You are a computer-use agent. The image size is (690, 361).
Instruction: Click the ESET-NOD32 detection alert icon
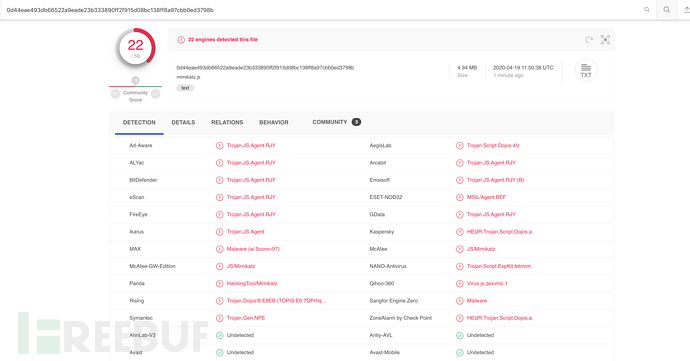pos(460,197)
